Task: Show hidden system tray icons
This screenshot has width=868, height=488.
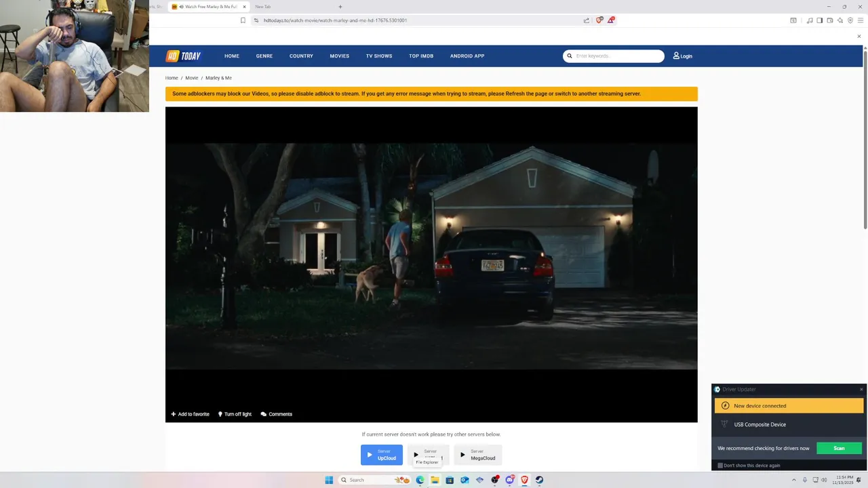Action: 795,480
